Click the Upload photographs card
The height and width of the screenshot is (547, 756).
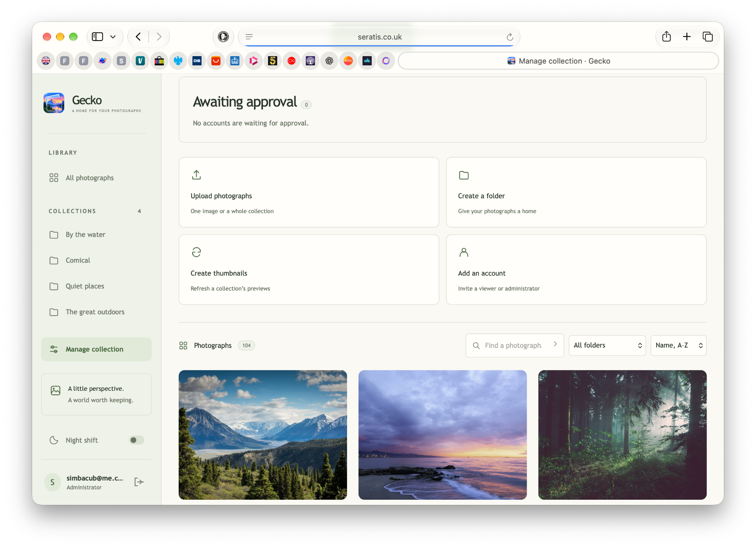(x=309, y=192)
